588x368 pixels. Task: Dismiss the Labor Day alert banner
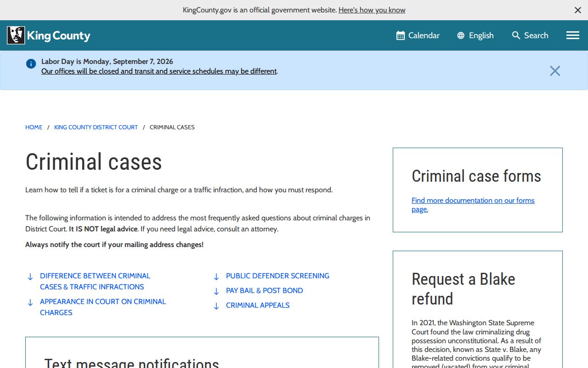(x=555, y=71)
